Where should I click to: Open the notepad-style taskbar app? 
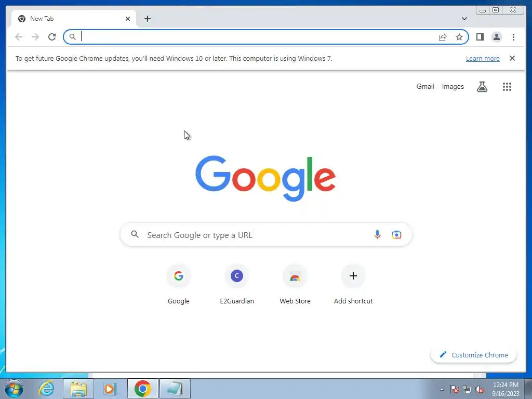coord(175,389)
